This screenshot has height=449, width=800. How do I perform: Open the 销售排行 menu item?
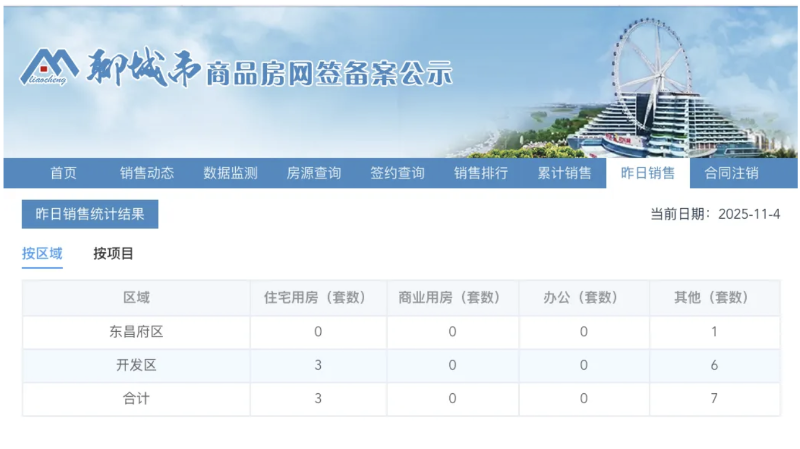(481, 173)
